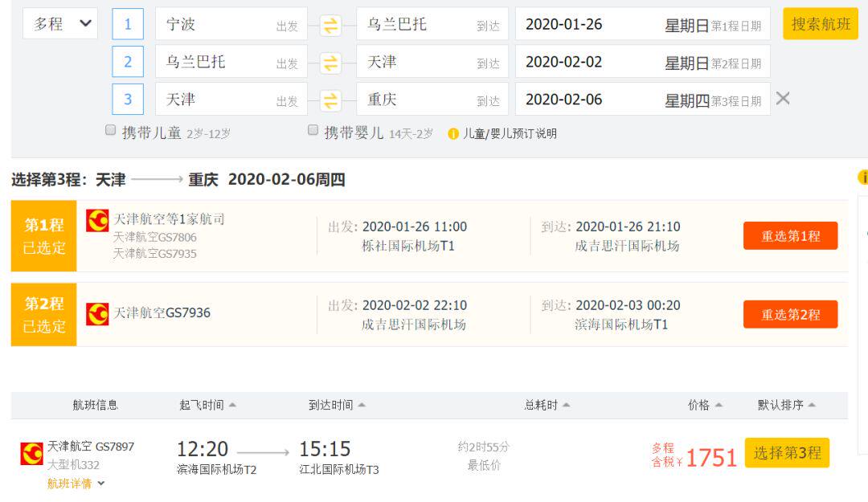Viewport: 868px width, 502px height.
Task: Sort results by 总耗时 column
Action: click(547, 405)
